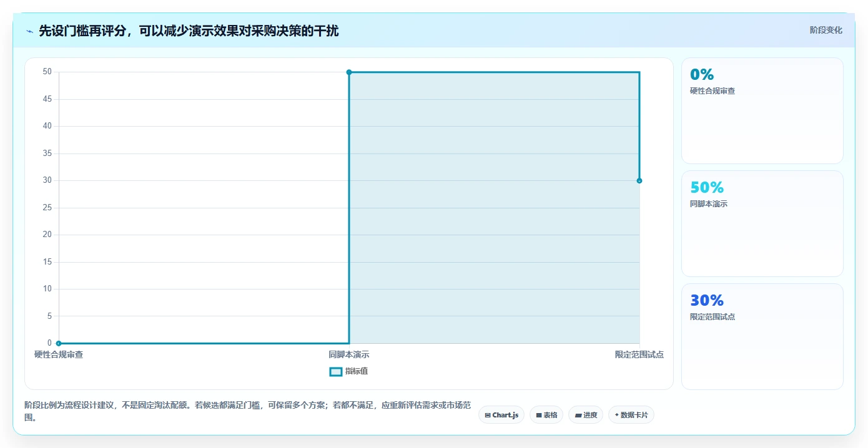Screen dimensions: 868x448
Task: Select the 数据卡片 tag chip
Action: [x=631, y=415]
